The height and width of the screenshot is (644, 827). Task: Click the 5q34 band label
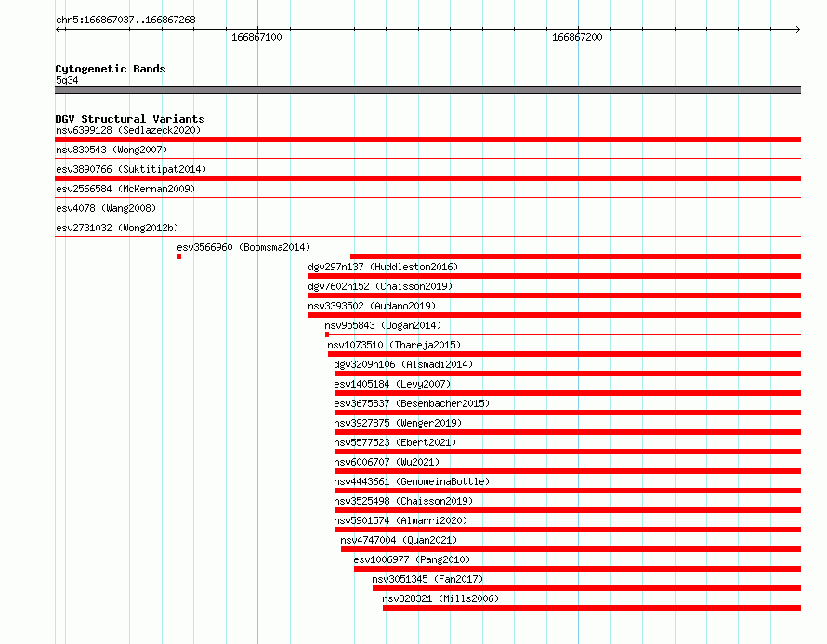point(67,80)
